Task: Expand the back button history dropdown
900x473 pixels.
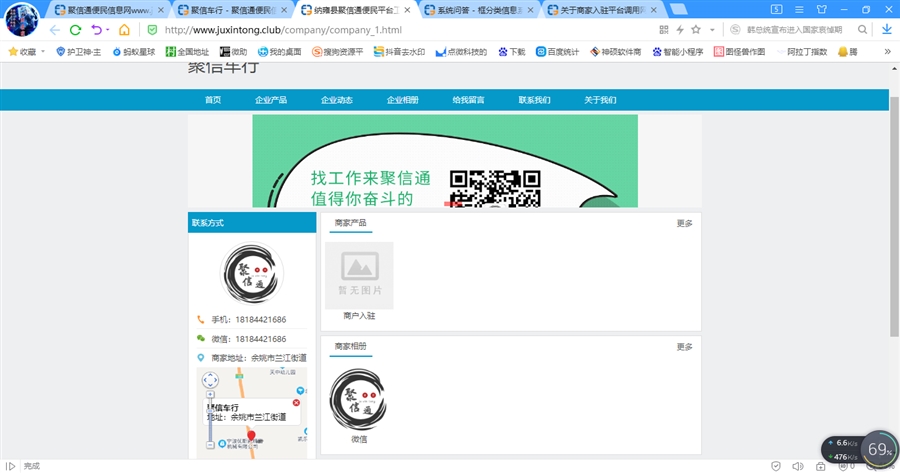Action: click(x=109, y=30)
